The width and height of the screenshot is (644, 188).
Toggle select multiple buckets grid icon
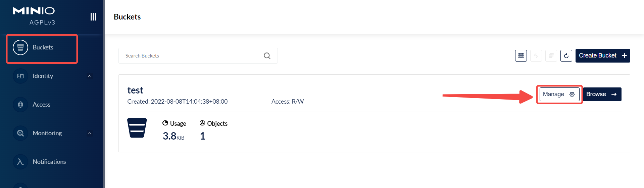point(521,56)
